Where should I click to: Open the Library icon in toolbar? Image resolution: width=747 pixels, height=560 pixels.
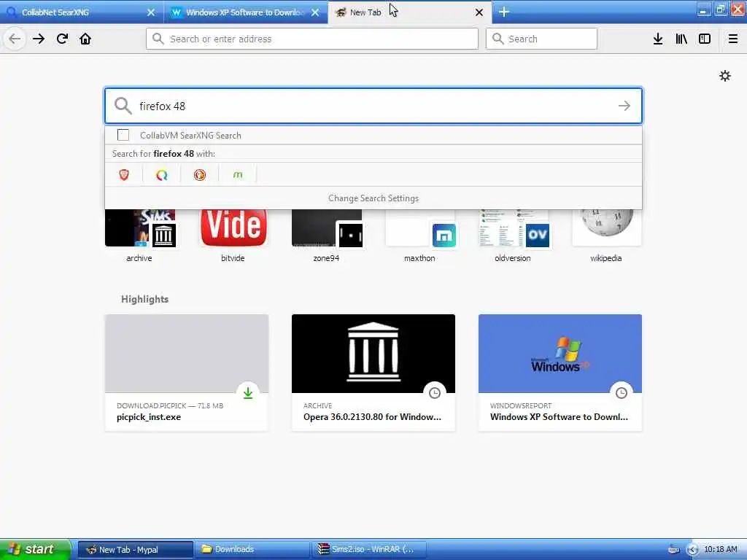click(681, 39)
